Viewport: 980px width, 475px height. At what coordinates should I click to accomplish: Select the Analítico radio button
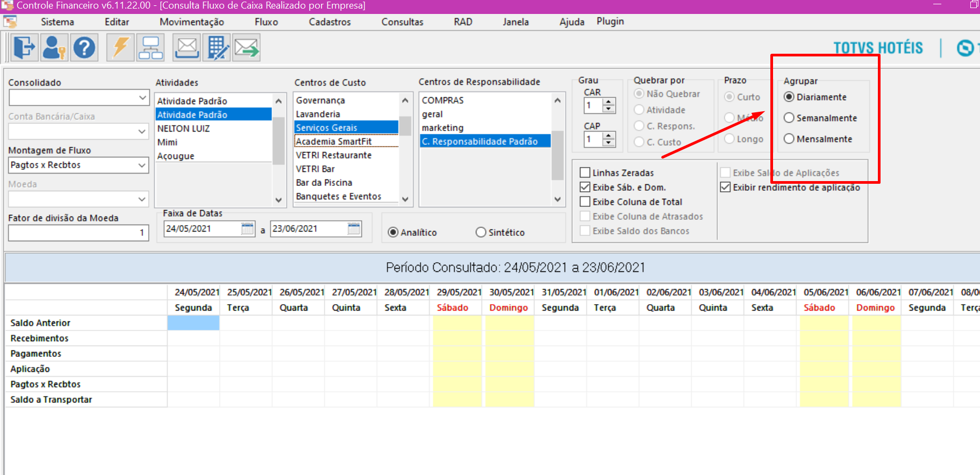tap(412, 233)
